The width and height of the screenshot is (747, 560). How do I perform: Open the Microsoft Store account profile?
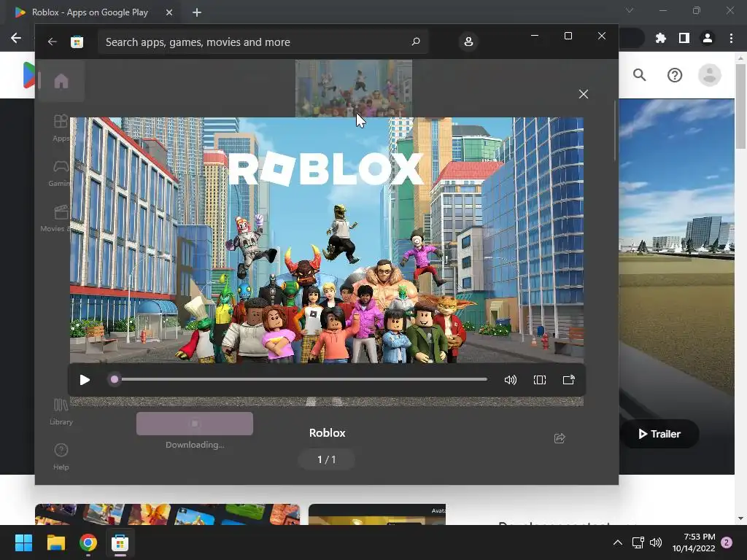(x=468, y=42)
